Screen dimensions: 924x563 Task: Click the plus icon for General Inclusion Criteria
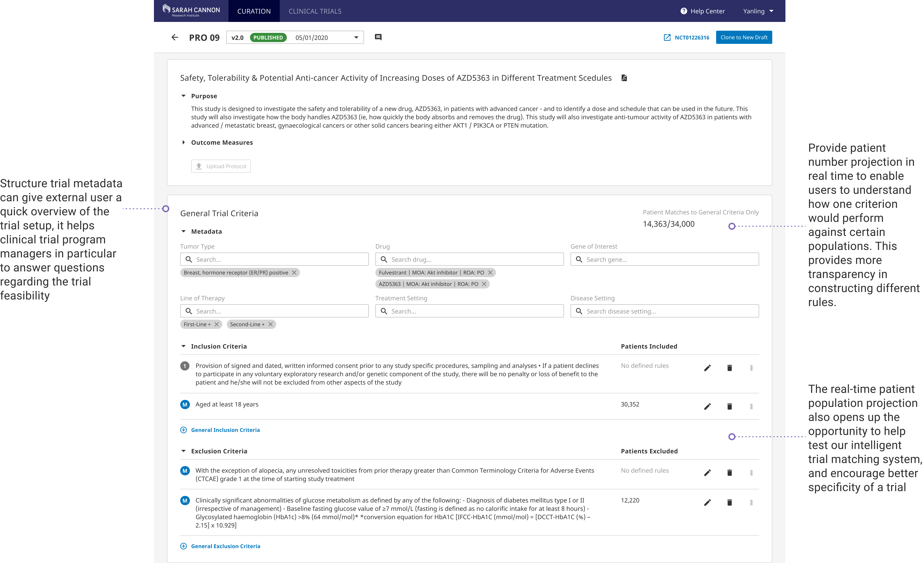tap(183, 430)
